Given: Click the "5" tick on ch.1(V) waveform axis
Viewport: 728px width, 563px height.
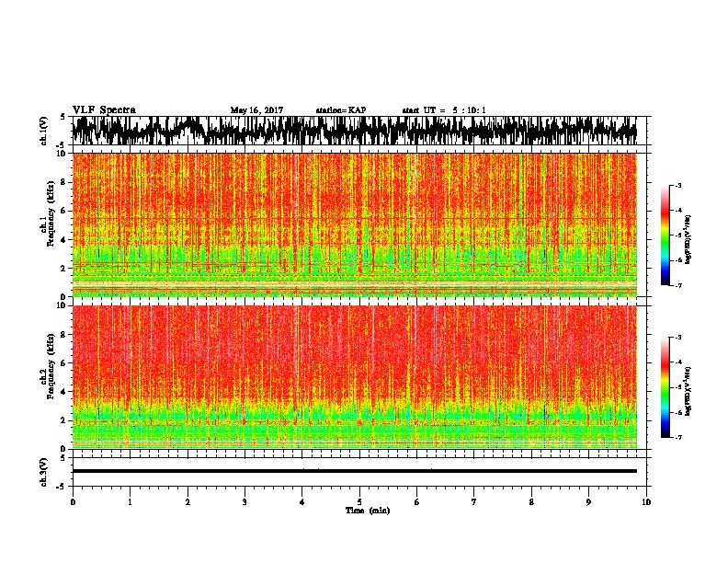Looking at the screenshot, I should coord(63,117).
